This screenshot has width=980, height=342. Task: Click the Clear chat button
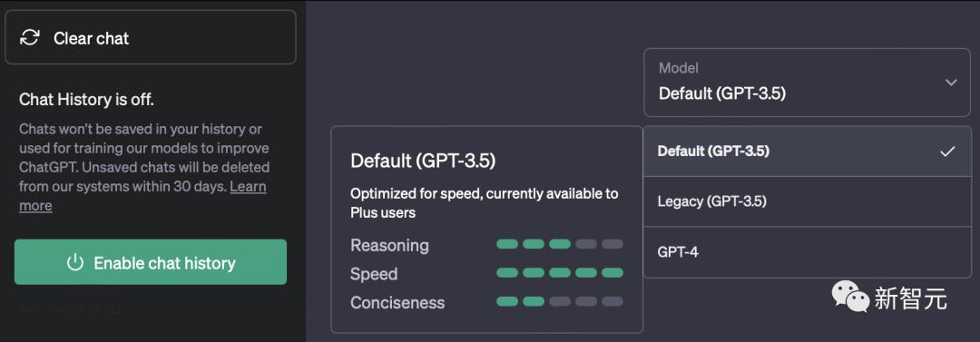150,37
